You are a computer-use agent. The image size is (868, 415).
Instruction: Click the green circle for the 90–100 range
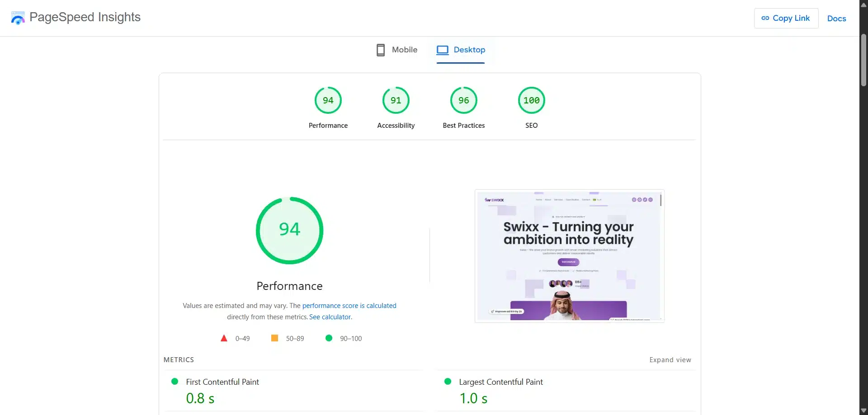click(x=329, y=338)
